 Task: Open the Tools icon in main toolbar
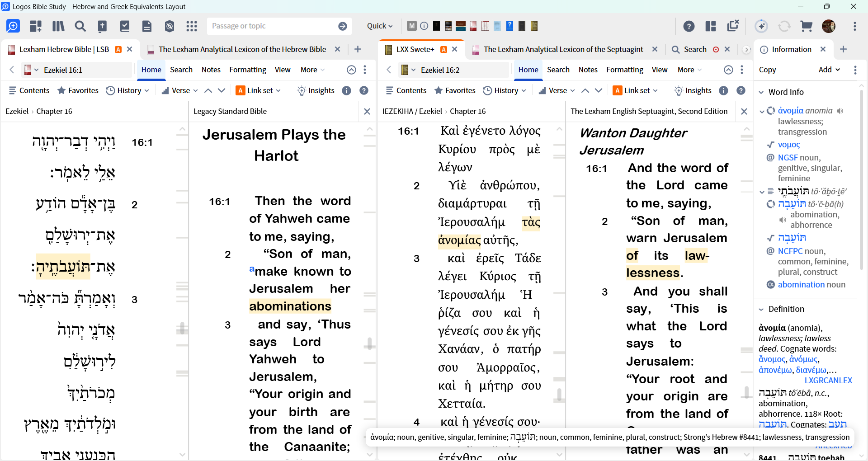170,26
